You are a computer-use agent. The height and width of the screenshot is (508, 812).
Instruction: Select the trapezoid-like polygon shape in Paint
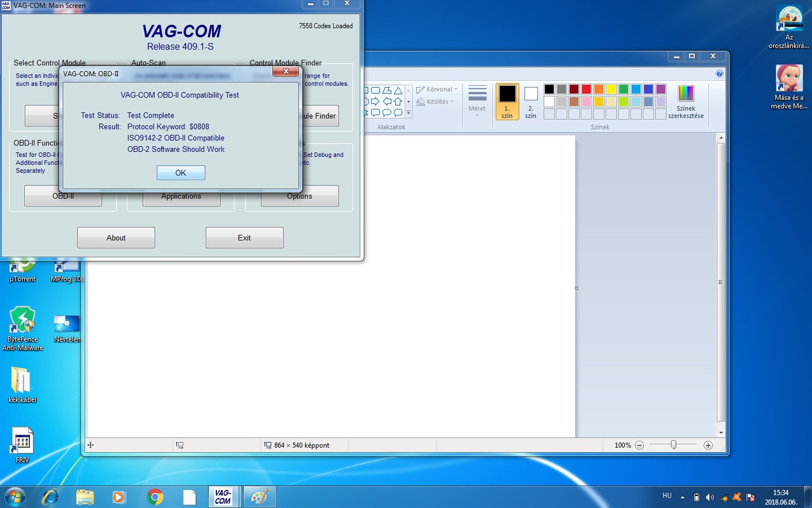386,91
